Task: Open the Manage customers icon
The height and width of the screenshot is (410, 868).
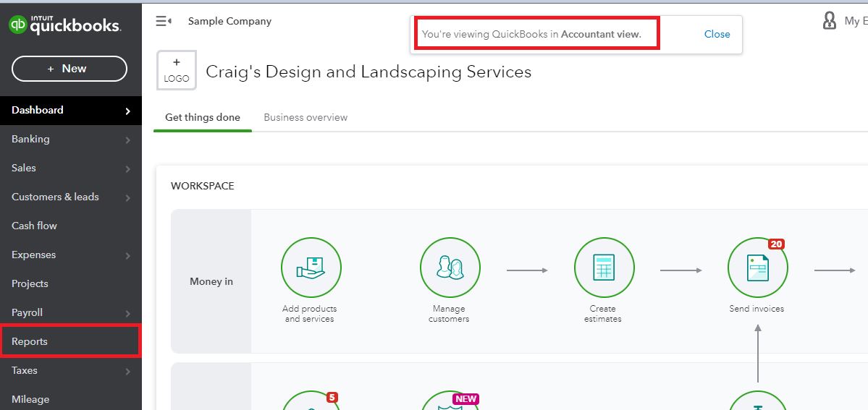Action: (x=450, y=268)
